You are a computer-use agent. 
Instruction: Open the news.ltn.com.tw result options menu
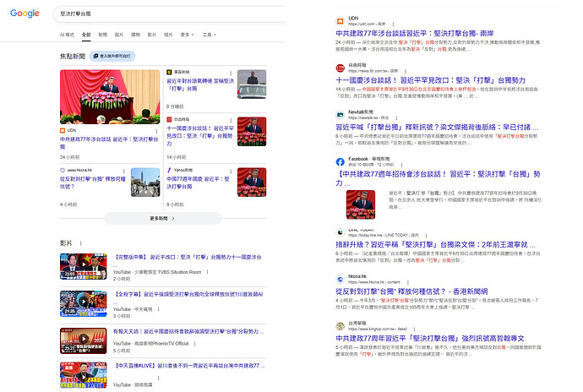coord(406,71)
